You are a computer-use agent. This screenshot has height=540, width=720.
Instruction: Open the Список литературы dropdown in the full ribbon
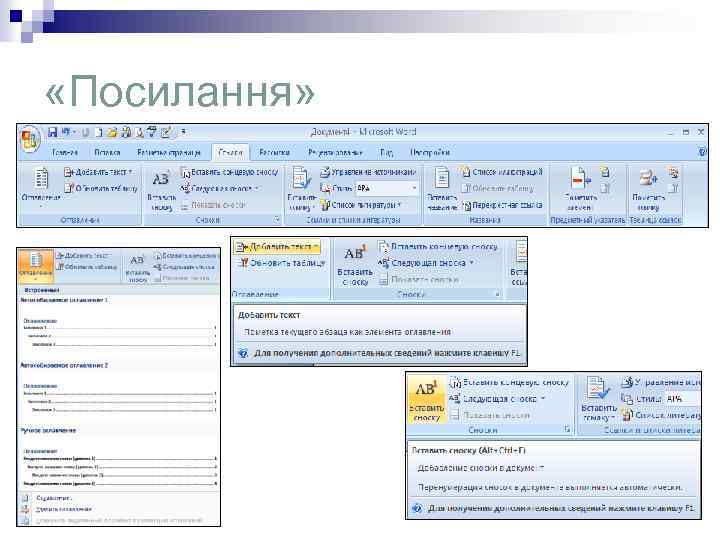click(399, 205)
